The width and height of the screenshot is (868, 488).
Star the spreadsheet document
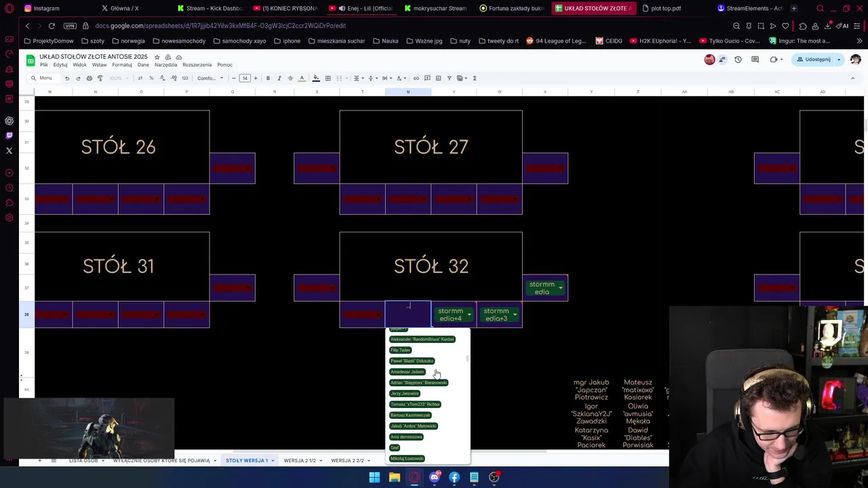coord(157,57)
